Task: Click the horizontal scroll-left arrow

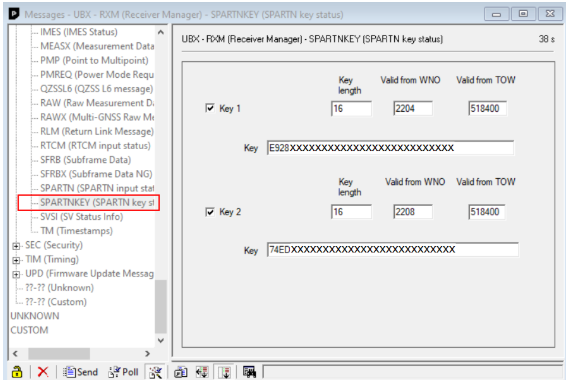Action: click(x=15, y=353)
